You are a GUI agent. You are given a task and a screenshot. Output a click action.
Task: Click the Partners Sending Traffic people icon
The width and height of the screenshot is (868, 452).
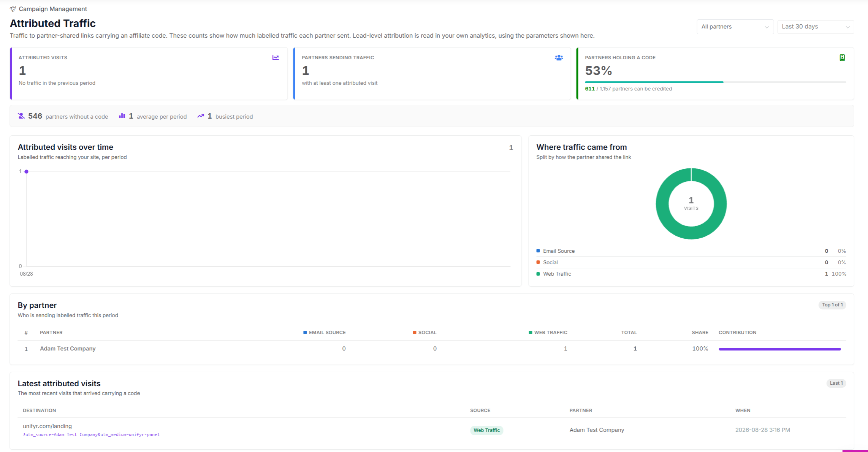click(x=559, y=58)
